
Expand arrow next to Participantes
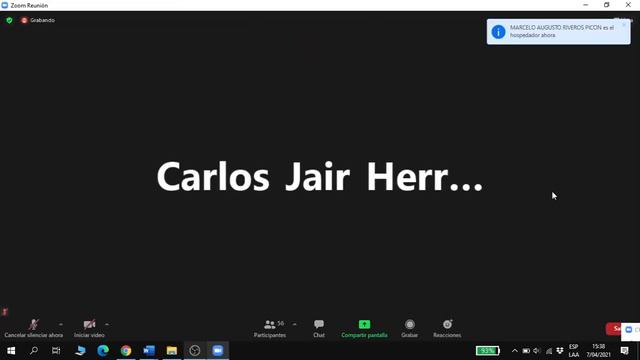[x=294, y=324]
